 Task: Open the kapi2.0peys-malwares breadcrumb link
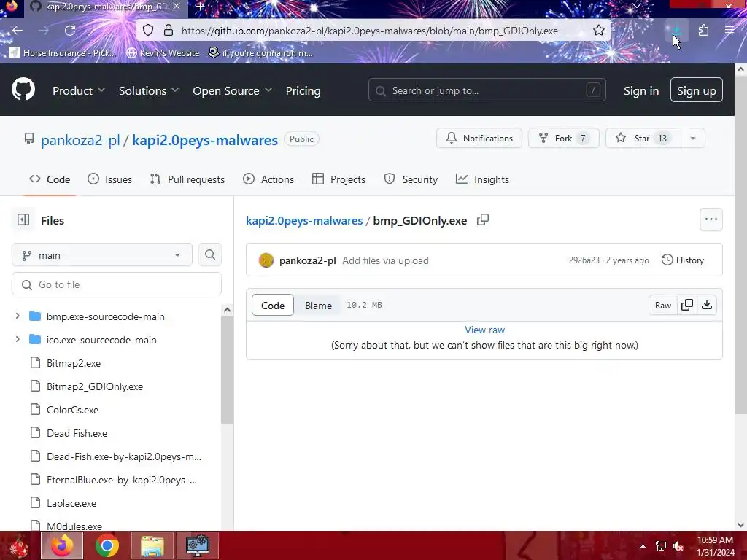304,220
